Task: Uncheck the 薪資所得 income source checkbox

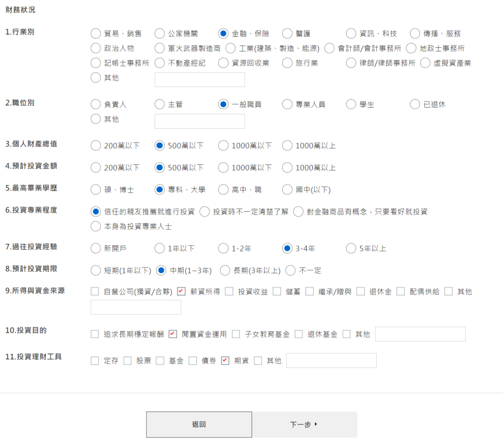Action: point(182,292)
